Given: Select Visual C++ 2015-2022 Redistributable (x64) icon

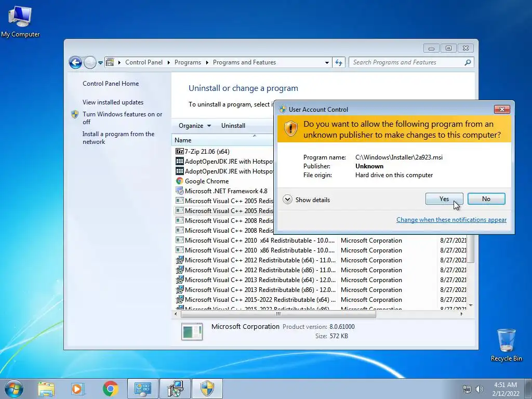Looking at the screenshot, I should (x=179, y=299).
